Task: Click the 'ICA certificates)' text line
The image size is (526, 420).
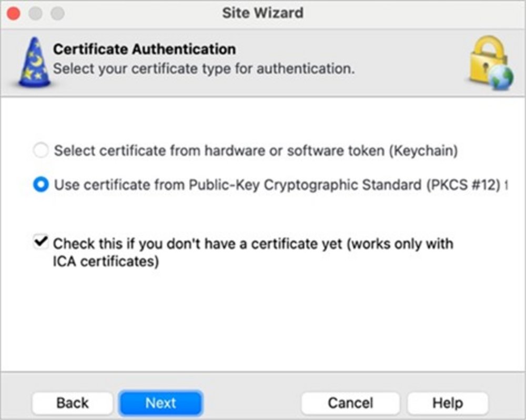Action: pyautogui.click(x=106, y=261)
